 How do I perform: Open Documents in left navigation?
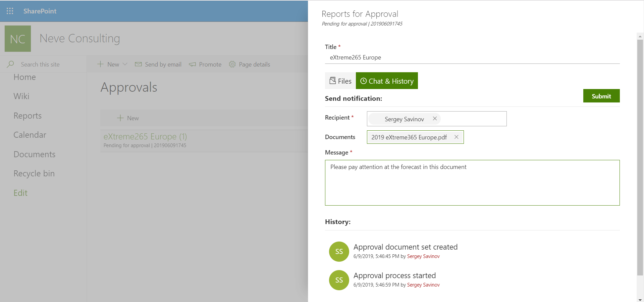point(35,155)
